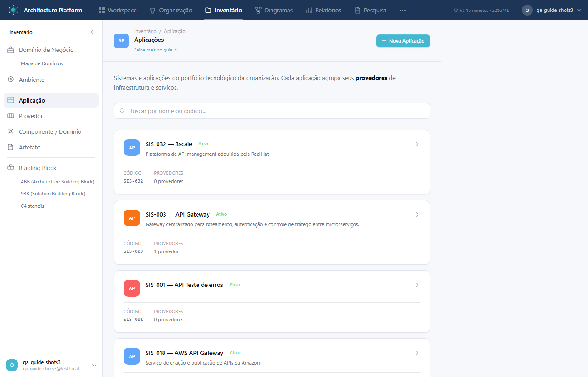This screenshot has height=377, width=588.
Task: Select the Inventário top tab
Action: tap(223, 10)
